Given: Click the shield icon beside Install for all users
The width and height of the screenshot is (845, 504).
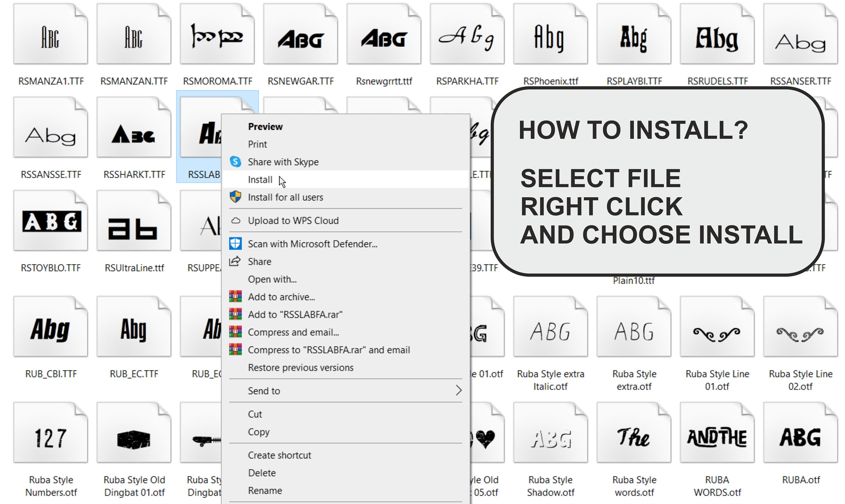Looking at the screenshot, I should point(235,197).
